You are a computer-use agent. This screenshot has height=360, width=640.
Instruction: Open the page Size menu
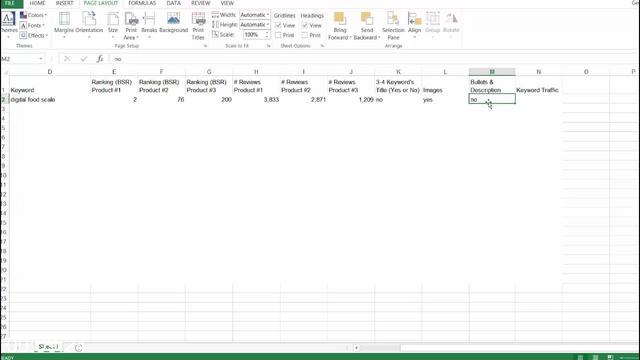click(x=113, y=25)
